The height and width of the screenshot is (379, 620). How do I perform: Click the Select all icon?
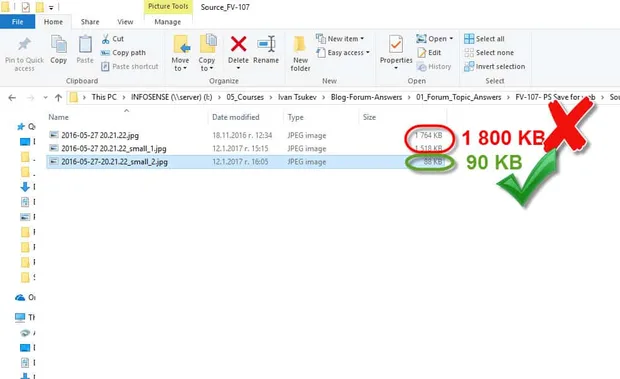click(469, 39)
